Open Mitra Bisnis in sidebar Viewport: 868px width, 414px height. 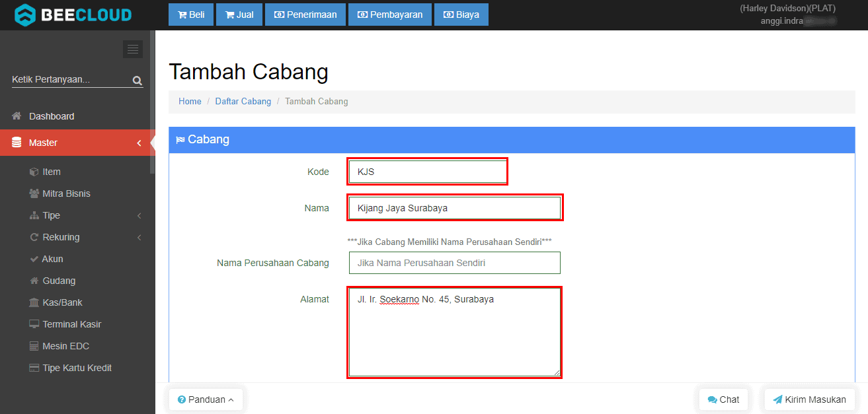(66, 193)
